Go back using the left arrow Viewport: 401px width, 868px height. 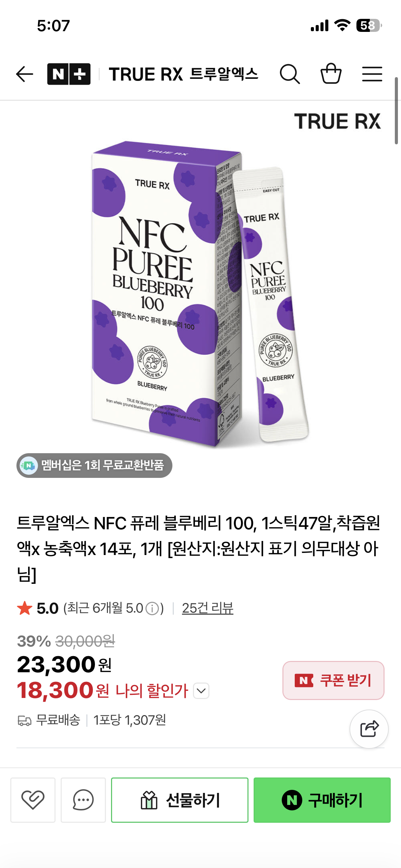[25, 74]
